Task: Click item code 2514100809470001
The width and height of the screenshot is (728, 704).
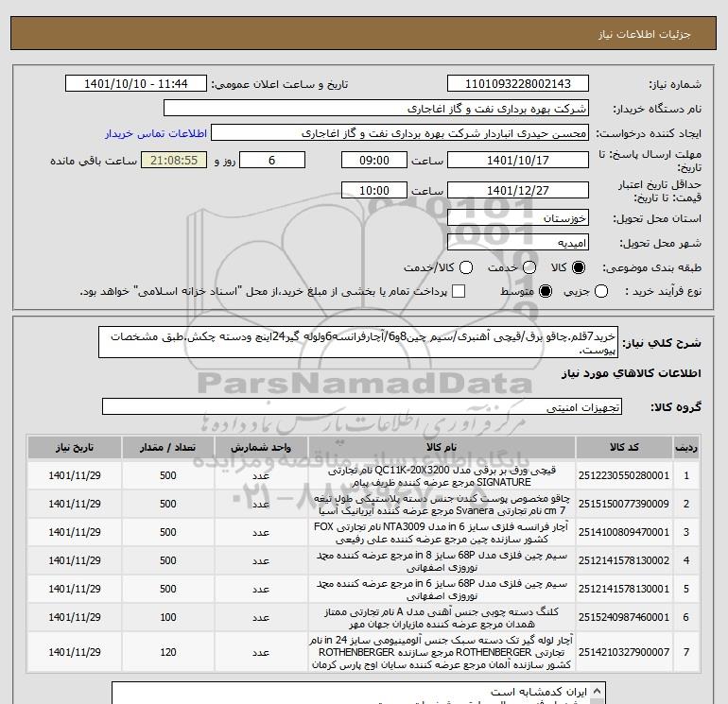Action: point(624,533)
